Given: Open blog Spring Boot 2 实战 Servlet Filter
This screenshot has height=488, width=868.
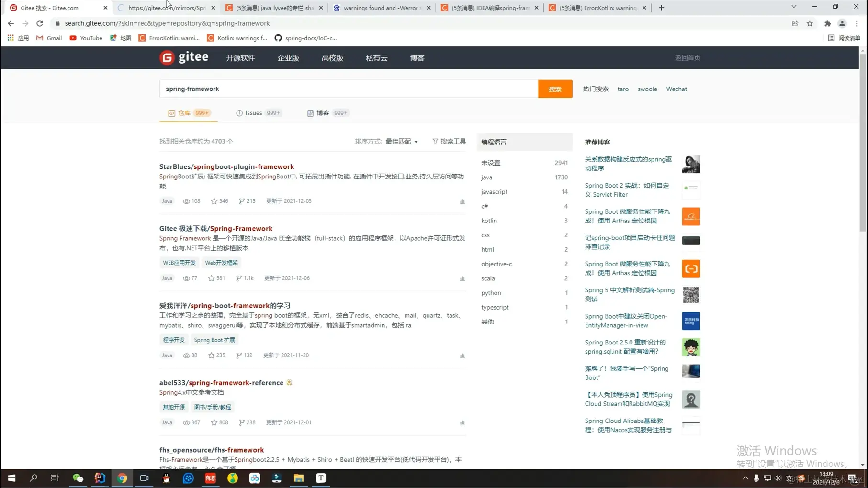Looking at the screenshot, I should (x=627, y=190).
